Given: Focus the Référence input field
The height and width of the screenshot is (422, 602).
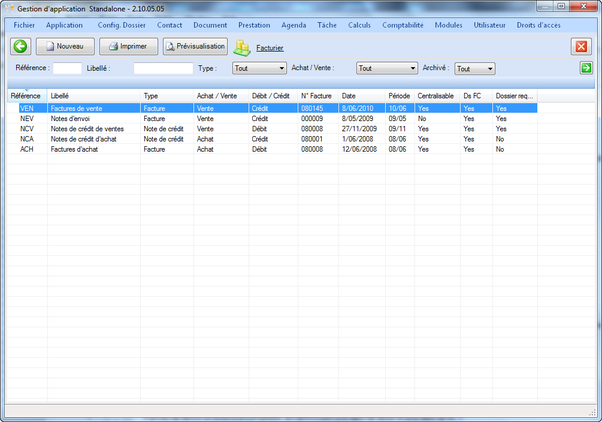Looking at the screenshot, I should click(67, 69).
